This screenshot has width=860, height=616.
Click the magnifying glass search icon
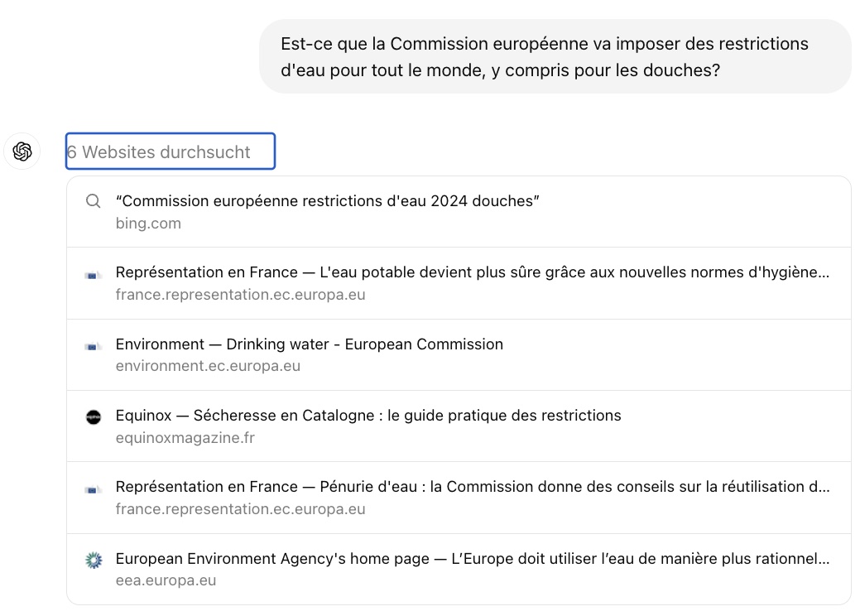pyautogui.click(x=94, y=200)
